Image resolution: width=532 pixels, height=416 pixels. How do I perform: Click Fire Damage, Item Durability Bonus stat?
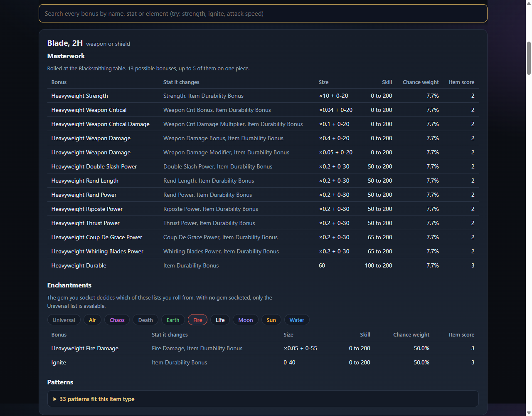tap(197, 348)
